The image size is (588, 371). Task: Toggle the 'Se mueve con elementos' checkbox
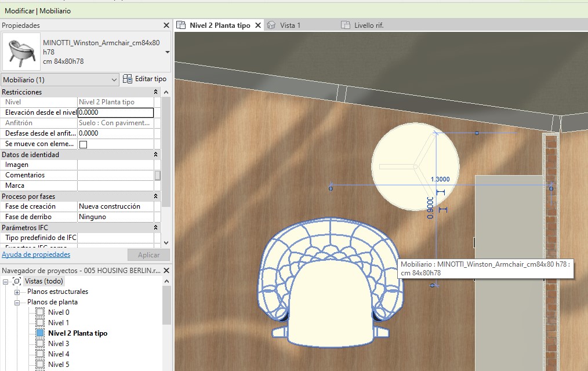coord(83,144)
